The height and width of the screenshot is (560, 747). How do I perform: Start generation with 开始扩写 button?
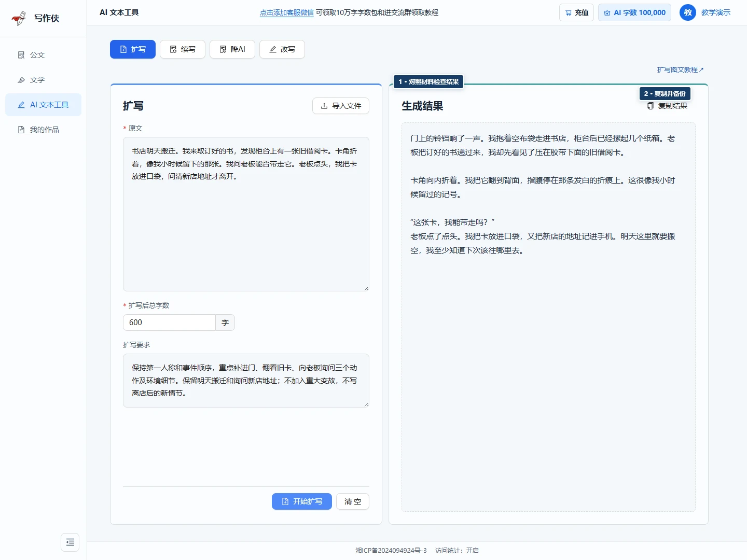coord(302,501)
